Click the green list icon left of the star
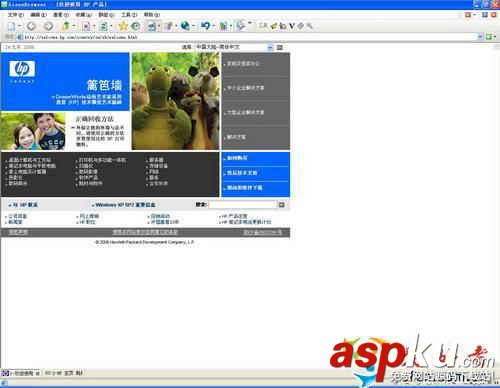The image size is (500, 388). (x=104, y=26)
